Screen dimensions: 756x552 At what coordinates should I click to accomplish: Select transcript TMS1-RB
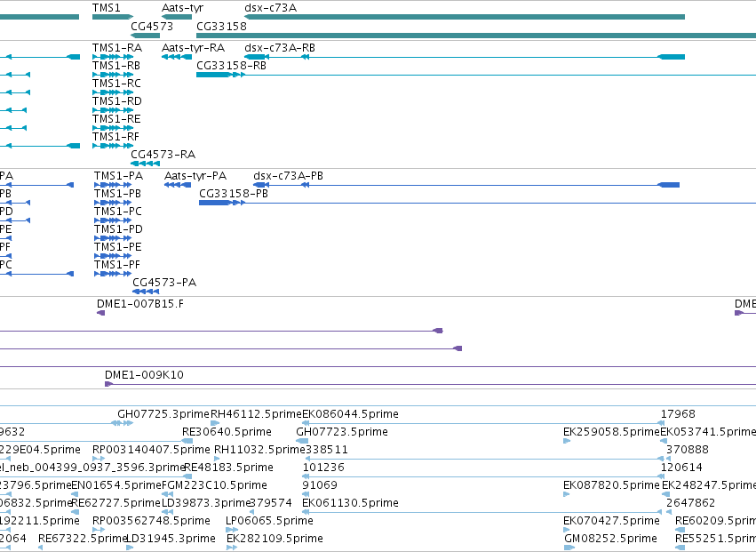pyautogui.click(x=113, y=75)
